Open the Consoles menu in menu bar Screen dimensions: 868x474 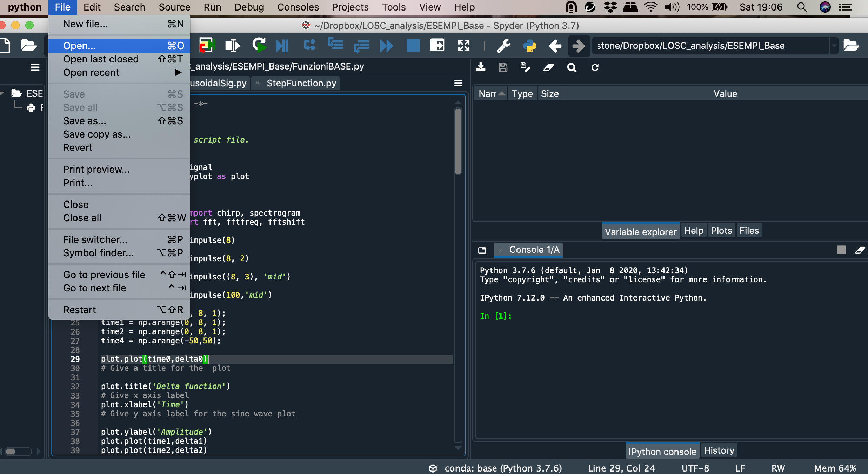[298, 7]
